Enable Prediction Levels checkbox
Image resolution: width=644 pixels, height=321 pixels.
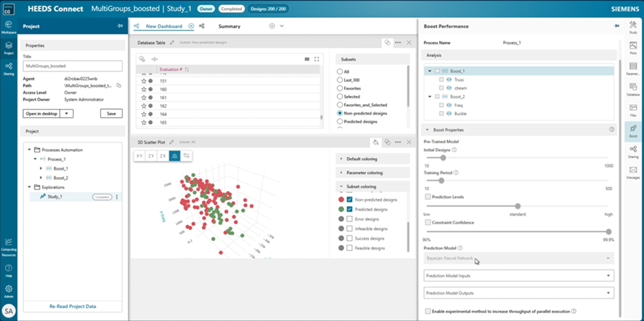428,197
